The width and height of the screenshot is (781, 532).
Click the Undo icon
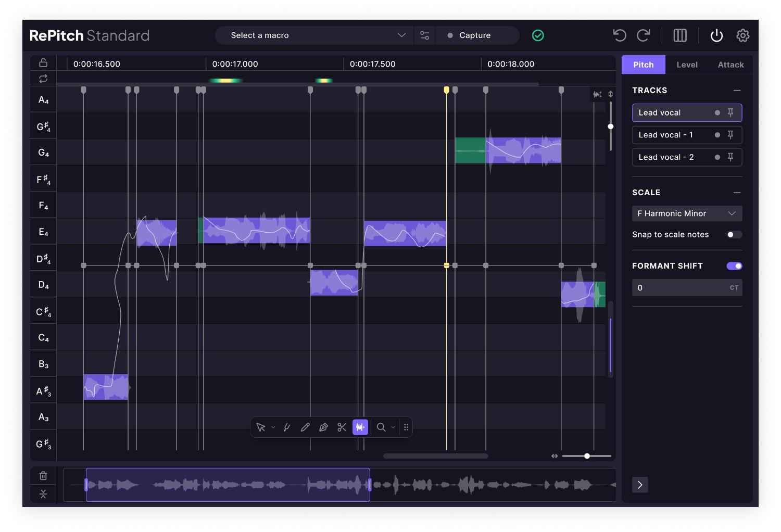point(619,35)
